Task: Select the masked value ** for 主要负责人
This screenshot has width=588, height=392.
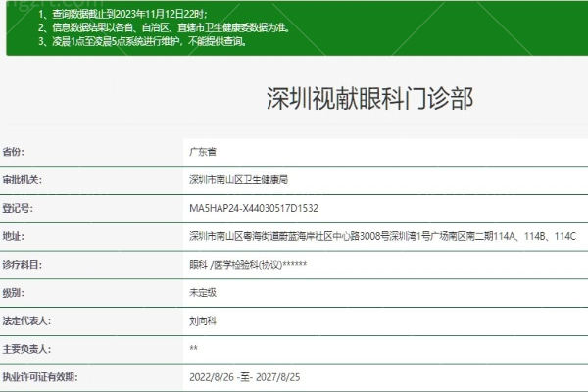Action: (x=193, y=348)
